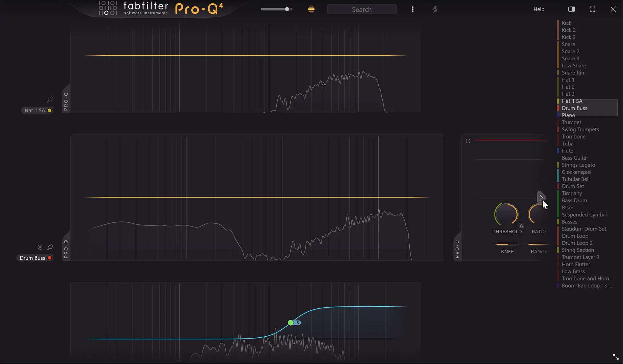623x364 pixels.
Task: Click the yellow color dot on Hat 1 SA
Action: [x=50, y=110]
